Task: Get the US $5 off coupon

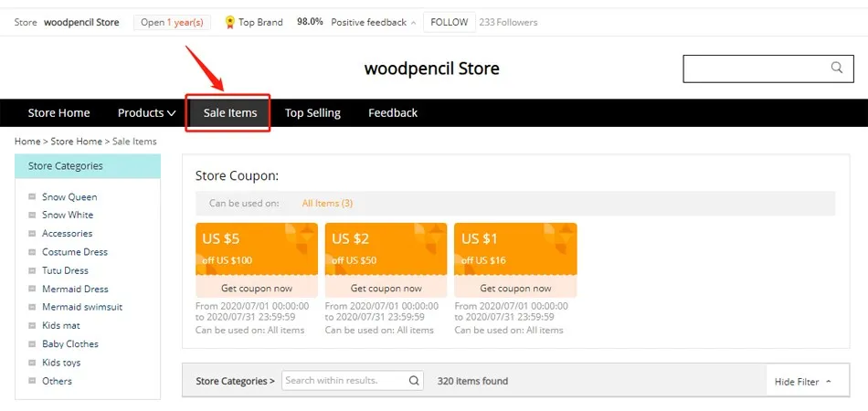Action: click(257, 289)
